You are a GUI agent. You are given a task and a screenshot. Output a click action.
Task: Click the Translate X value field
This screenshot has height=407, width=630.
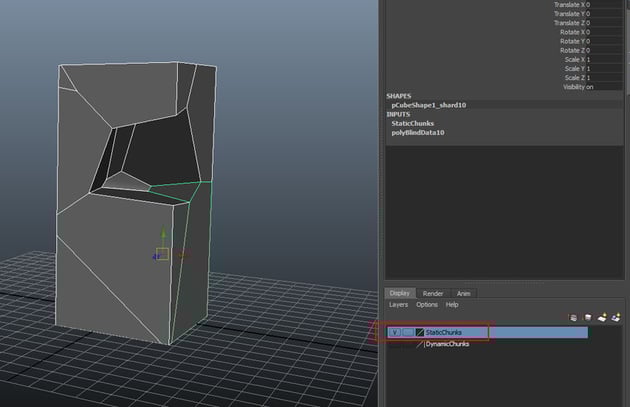tap(604, 4)
